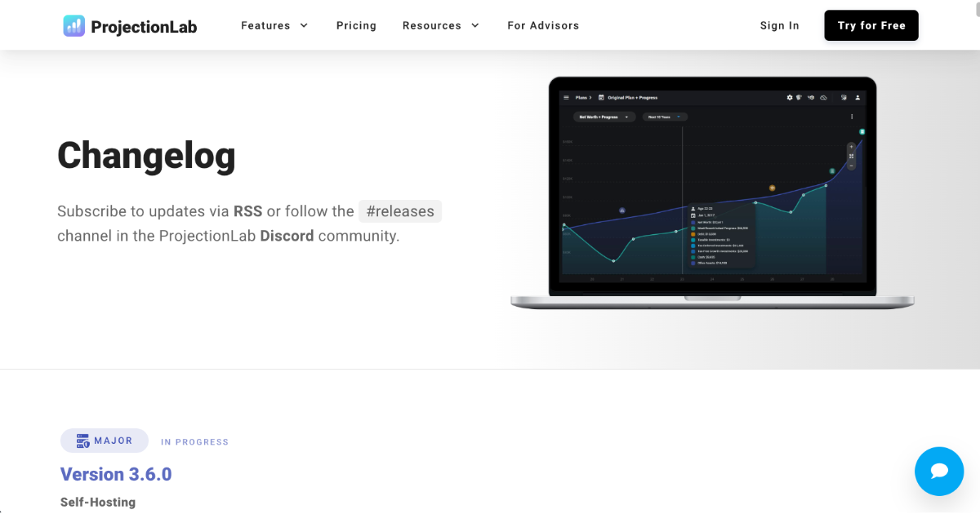Click the settings gear in app preview
This screenshot has width=980, height=514.
[790, 97]
